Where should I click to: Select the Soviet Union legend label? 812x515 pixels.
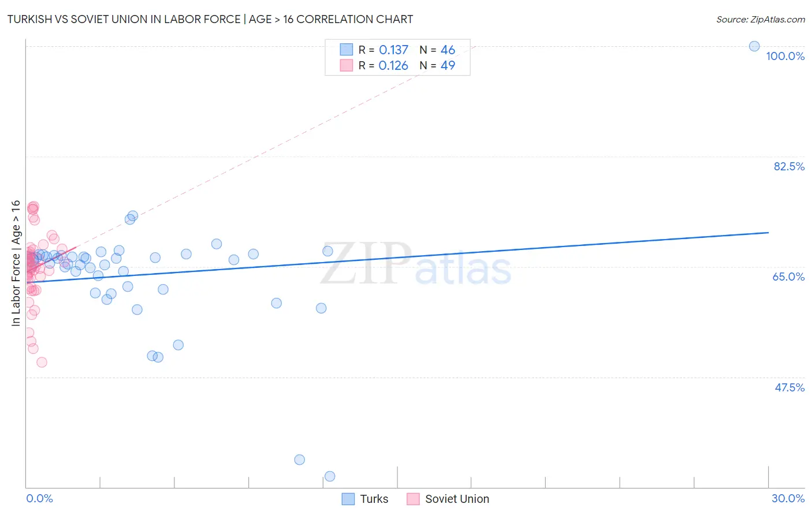click(x=457, y=499)
